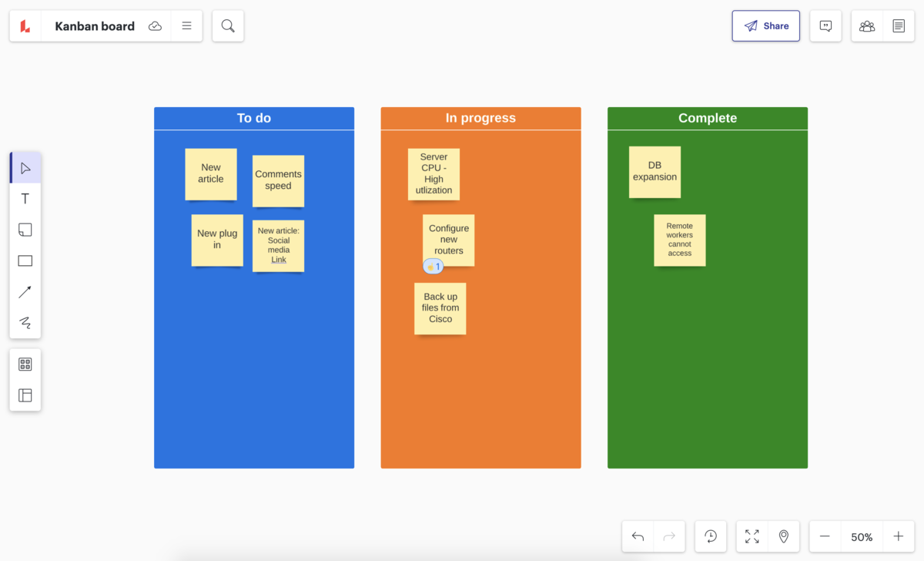Open the comments speech bubble icon
Image resolution: width=924 pixels, height=561 pixels.
tap(825, 26)
